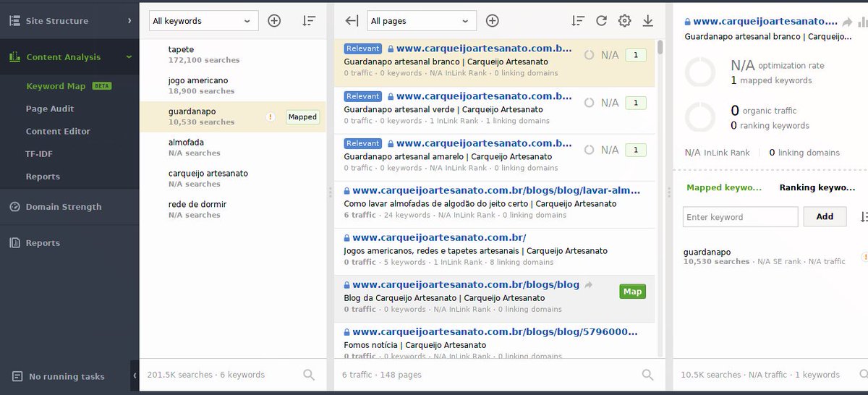Image resolution: width=868 pixels, height=395 pixels.
Task: Click Site Structure sidebar icon
Action: [x=14, y=21]
